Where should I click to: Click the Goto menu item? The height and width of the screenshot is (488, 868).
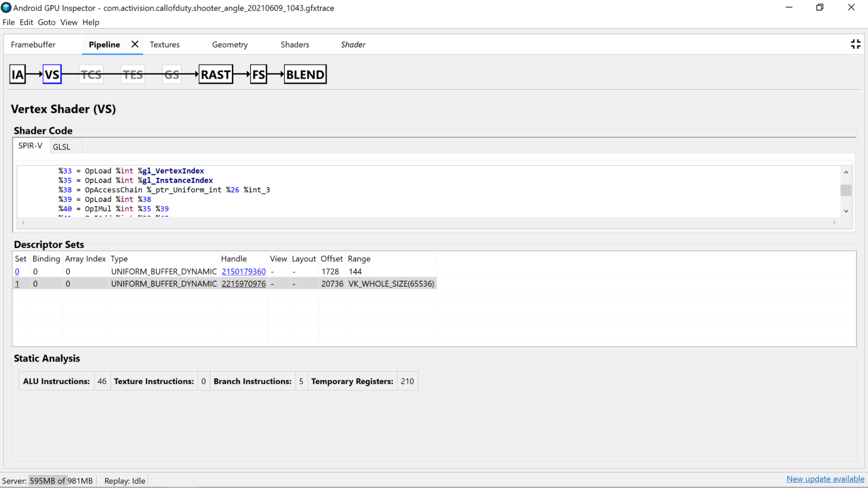click(46, 22)
